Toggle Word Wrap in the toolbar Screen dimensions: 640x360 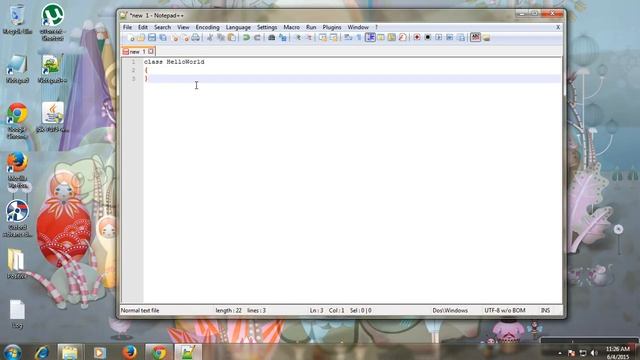click(x=348, y=38)
